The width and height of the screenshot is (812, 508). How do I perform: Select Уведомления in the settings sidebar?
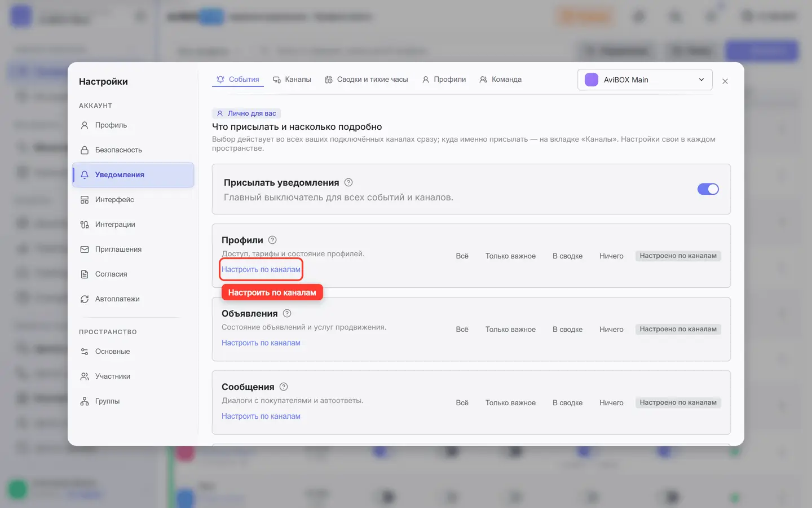point(133,175)
